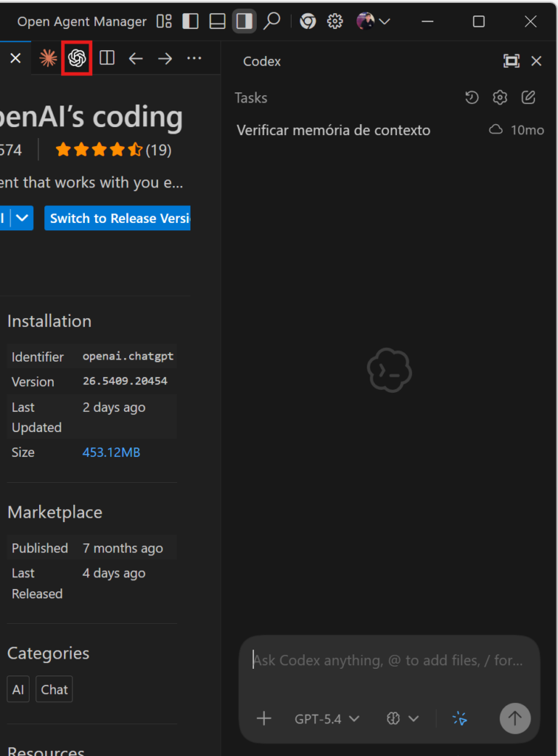Send message with up arrow button

point(515,718)
